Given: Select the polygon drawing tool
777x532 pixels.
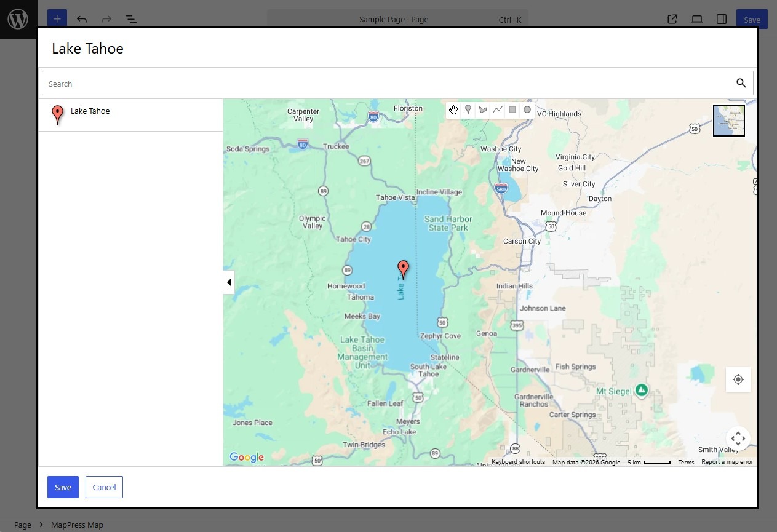Looking at the screenshot, I should tap(483, 110).
